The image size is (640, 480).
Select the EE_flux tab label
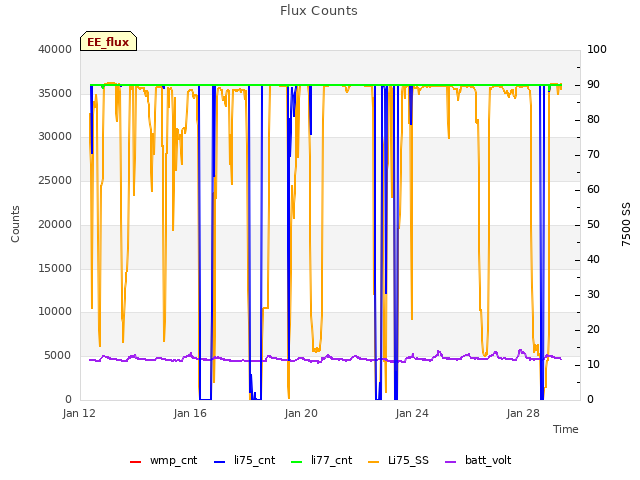pos(108,42)
